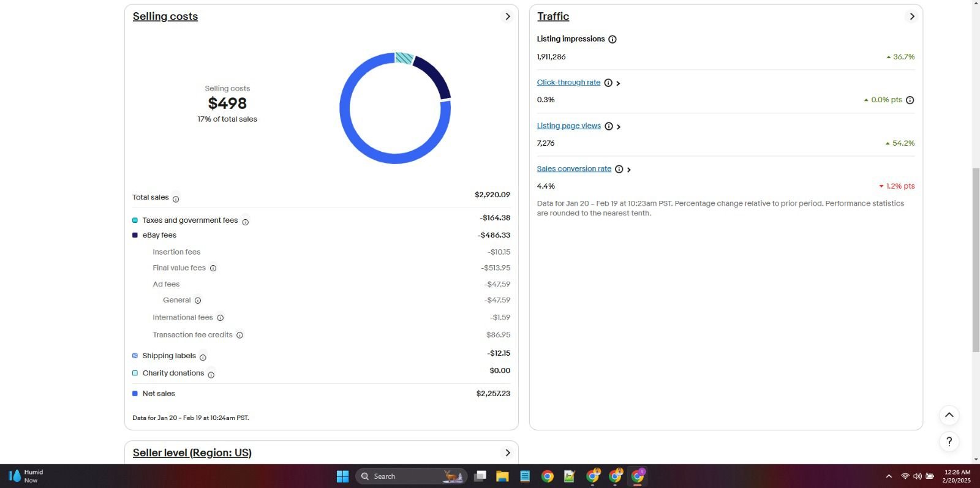Image resolution: width=980 pixels, height=488 pixels.
Task: Open the taskbar clock and date
Action: (x=957, y=476)
